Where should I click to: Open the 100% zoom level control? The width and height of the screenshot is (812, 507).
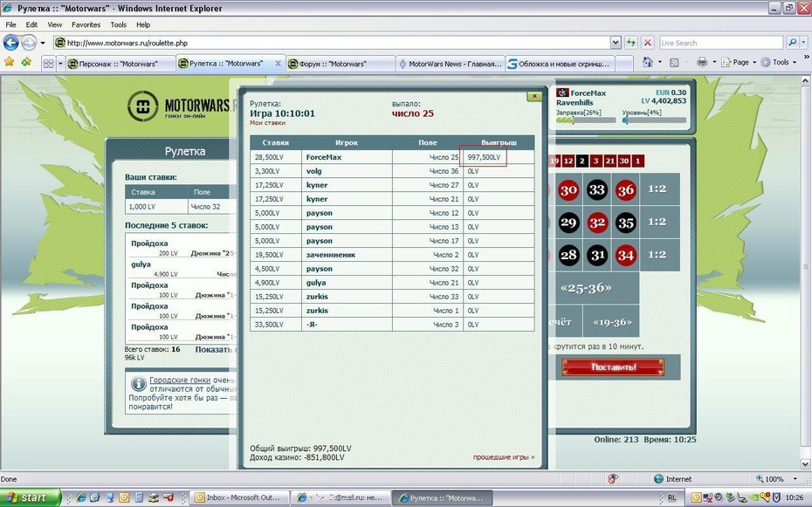(x=777, y=479)
